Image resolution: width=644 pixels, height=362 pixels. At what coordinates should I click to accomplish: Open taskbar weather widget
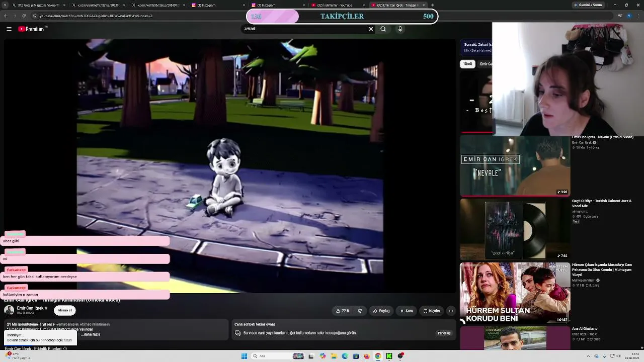(18, 355)
